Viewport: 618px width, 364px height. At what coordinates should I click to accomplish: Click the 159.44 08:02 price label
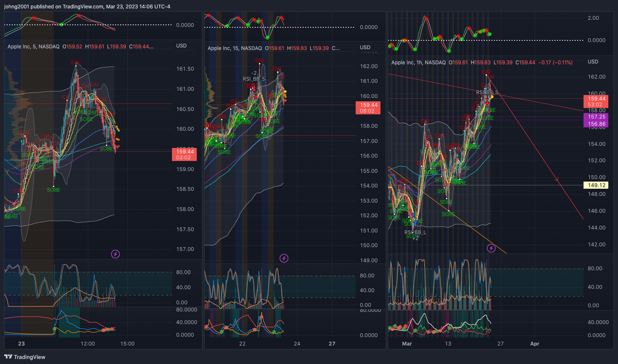368,108
